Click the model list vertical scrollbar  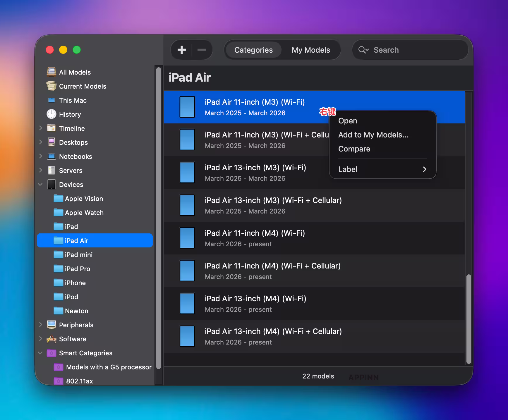tap(468, 319)
